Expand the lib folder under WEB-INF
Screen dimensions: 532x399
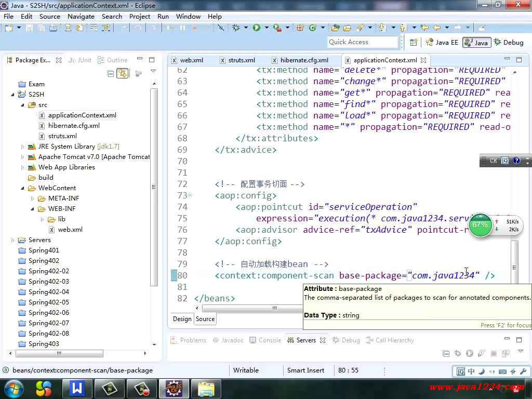(x=42, y=220)
